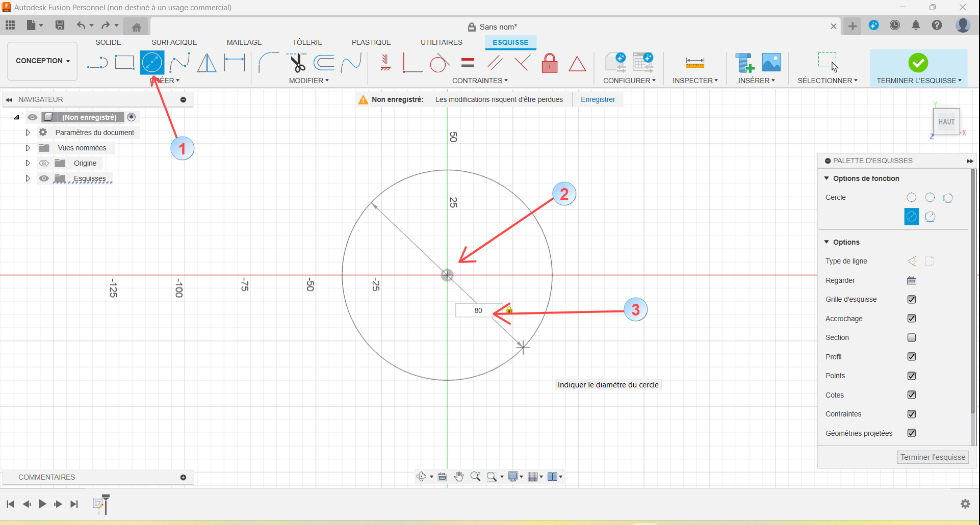Select the Pan hand tool

[459, 477]
